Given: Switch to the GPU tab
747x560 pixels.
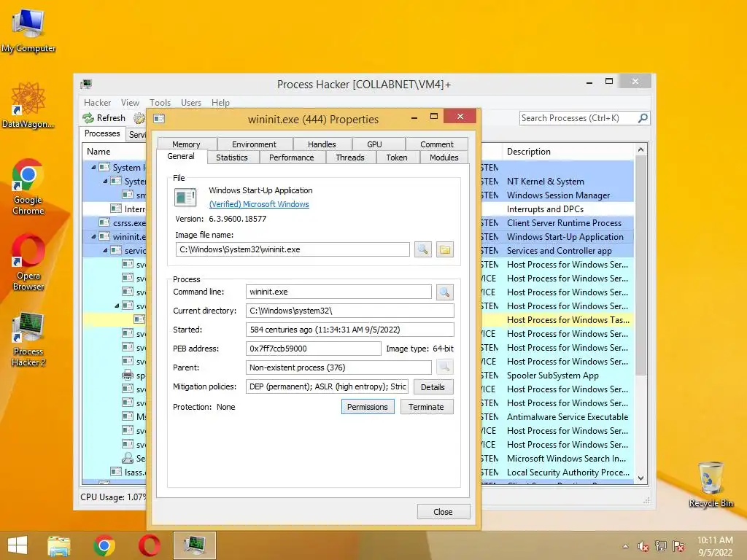Looking at the screenshot, I should coord(374,144).
